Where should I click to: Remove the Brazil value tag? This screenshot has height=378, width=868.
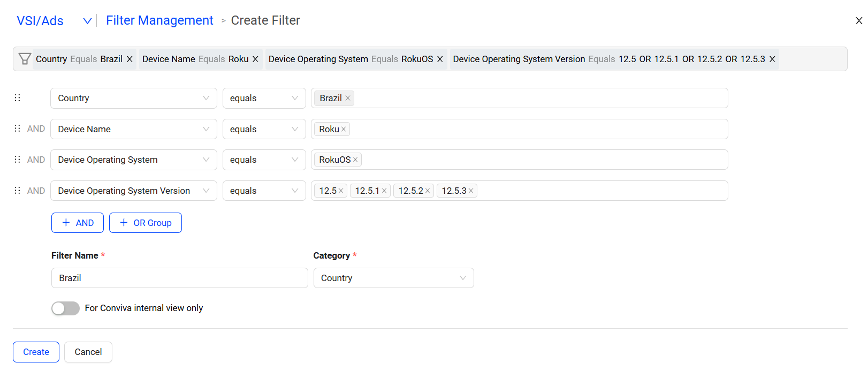click(x=348, y=99)
